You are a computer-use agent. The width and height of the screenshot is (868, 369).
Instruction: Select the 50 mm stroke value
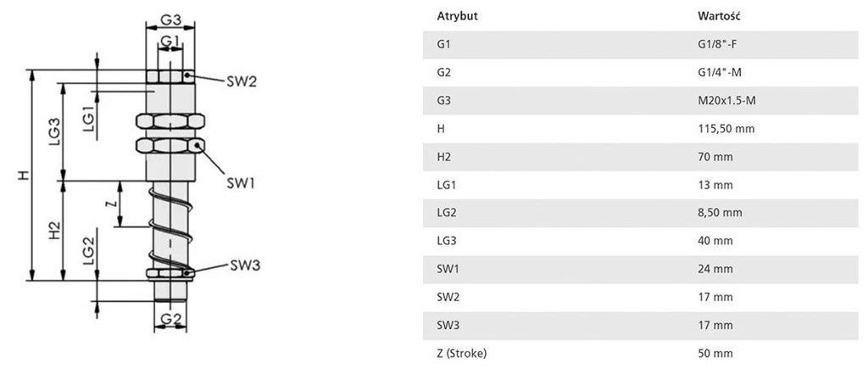point(714,353)
